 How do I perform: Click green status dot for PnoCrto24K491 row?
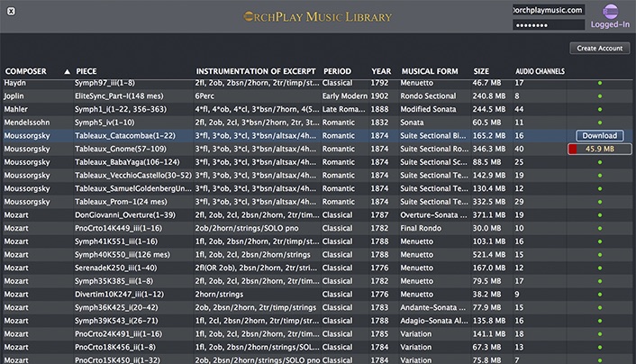click(600, 334)
